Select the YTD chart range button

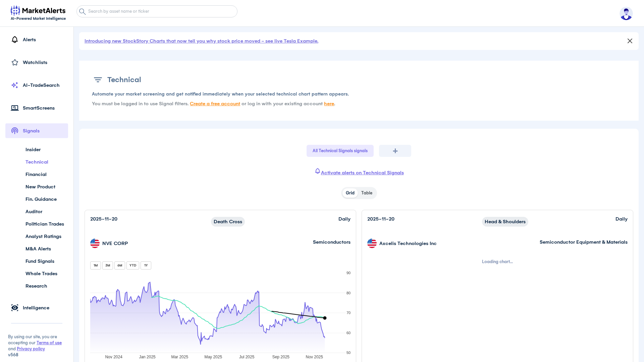coord(133,265)
